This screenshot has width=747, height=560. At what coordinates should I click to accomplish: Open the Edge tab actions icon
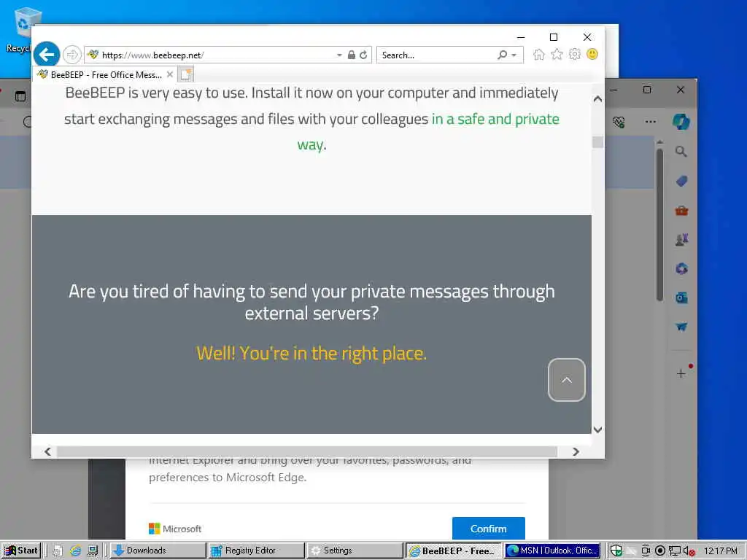(20, 96)
